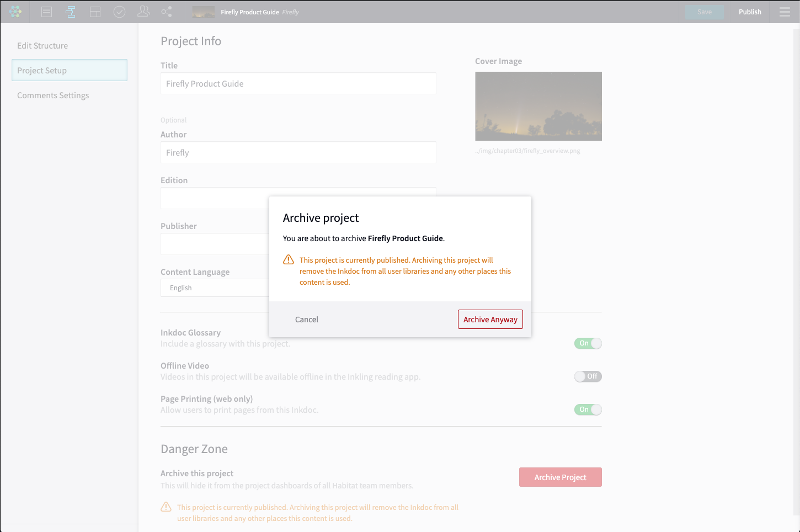Open the layout template icon in toolbar

(95, 12)
